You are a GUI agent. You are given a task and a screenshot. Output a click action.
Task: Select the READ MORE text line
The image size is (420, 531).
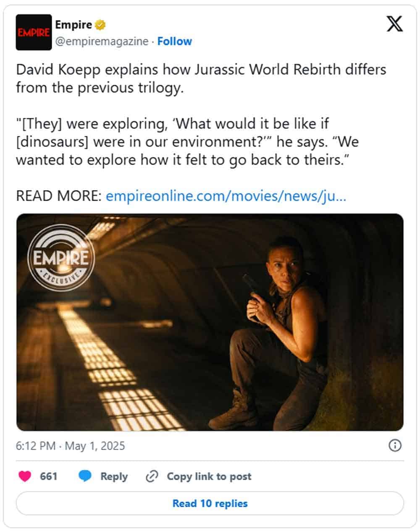pyautogui.click(x=59, y=195)
